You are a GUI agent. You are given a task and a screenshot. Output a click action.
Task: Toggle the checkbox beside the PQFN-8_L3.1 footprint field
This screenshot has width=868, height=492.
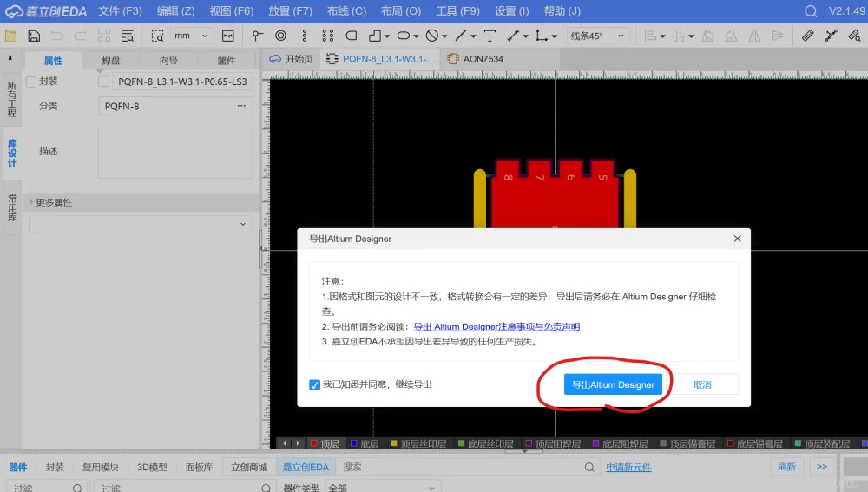click(x=104, y=82)
